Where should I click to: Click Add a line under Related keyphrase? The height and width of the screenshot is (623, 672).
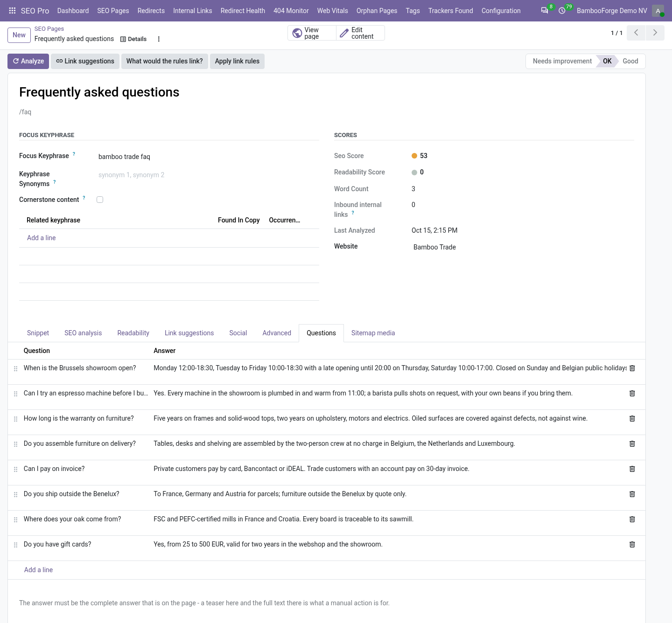pos(41,238)
